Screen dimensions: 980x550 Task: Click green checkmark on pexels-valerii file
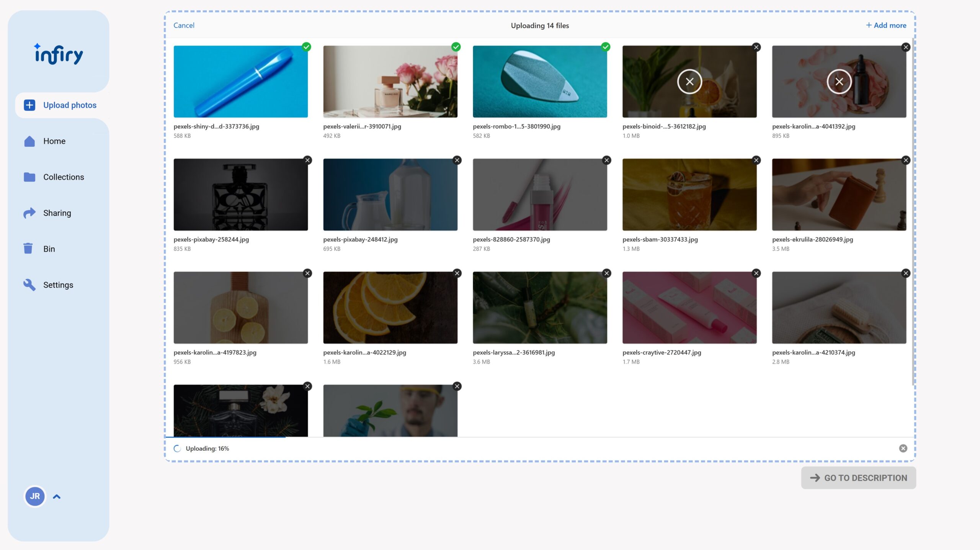(456, 47)
